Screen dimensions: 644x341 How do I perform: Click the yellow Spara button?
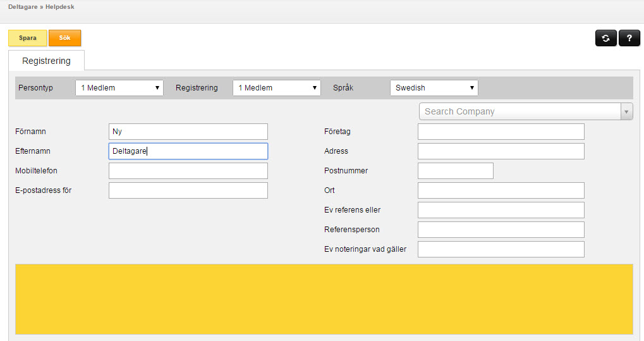[28, 38]
